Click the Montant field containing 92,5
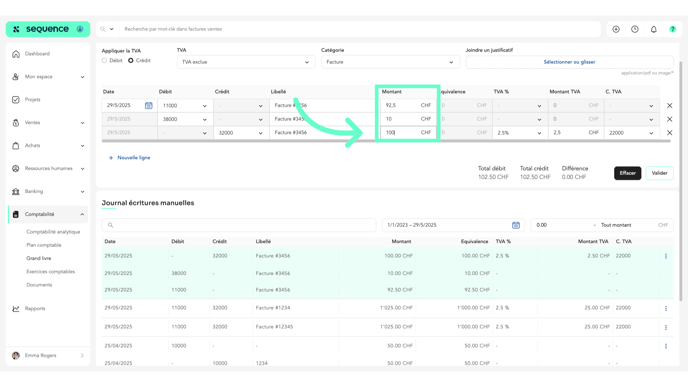Screen dimensions: 688x387 [x=407, y=106]
